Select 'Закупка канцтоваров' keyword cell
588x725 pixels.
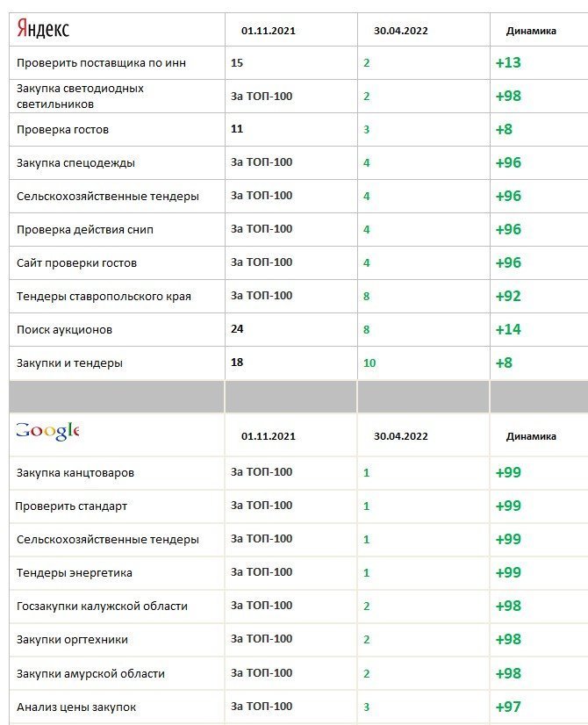point(75,472)
